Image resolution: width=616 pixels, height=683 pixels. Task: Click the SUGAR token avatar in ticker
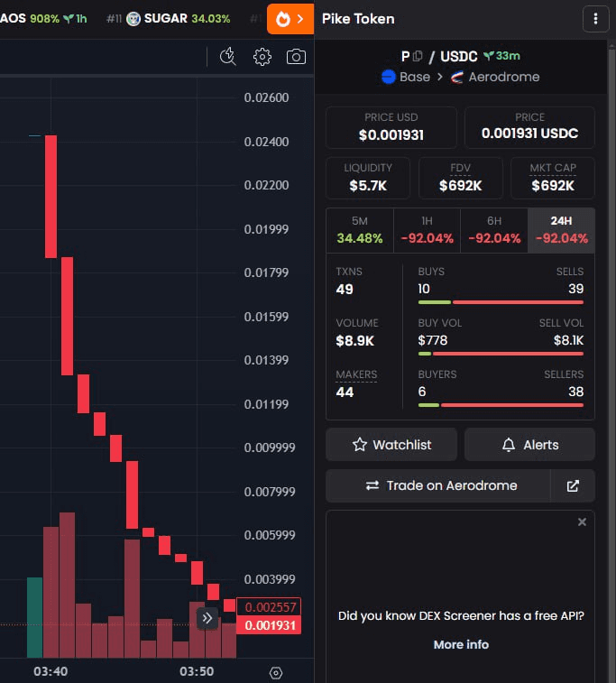(133, 19)
